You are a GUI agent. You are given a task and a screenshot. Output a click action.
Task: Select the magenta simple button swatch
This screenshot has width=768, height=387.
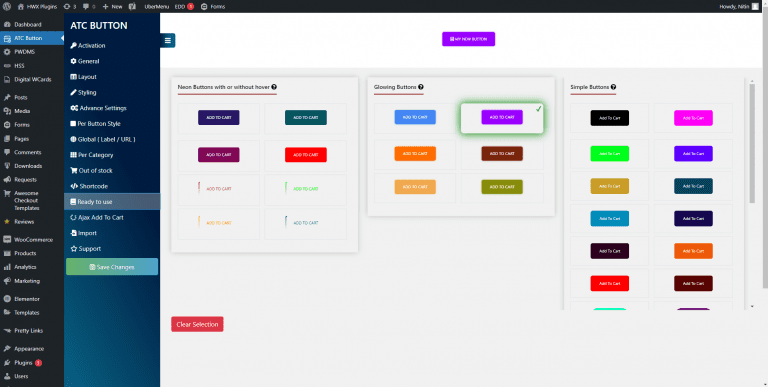pos(693,118)
